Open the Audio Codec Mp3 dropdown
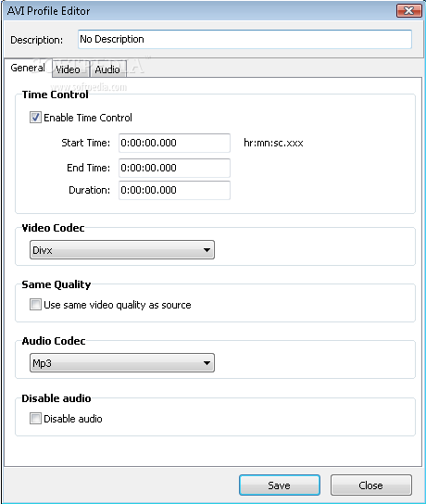 point(122,363)
